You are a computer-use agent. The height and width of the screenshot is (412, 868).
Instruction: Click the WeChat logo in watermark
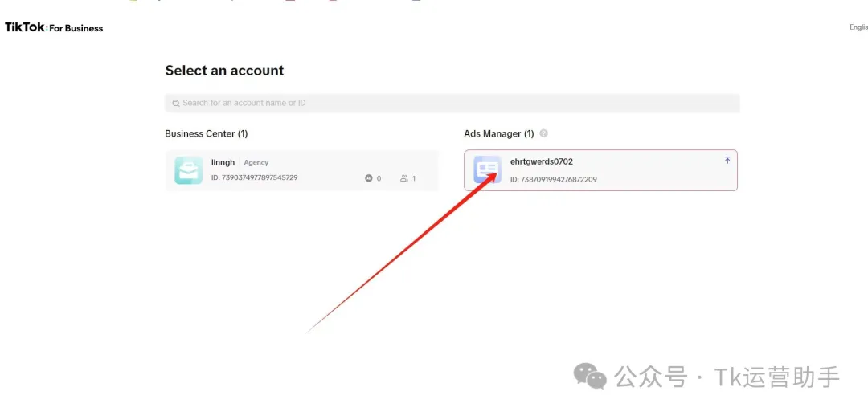590,376
